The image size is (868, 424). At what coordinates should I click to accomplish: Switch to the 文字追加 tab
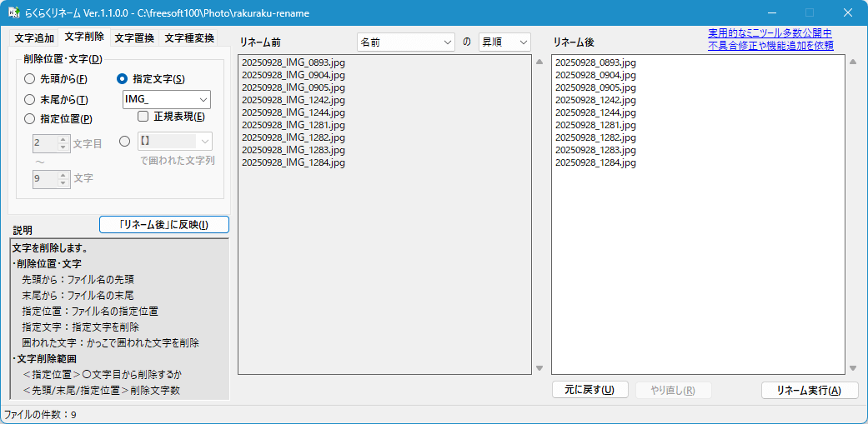click(34, 38)
